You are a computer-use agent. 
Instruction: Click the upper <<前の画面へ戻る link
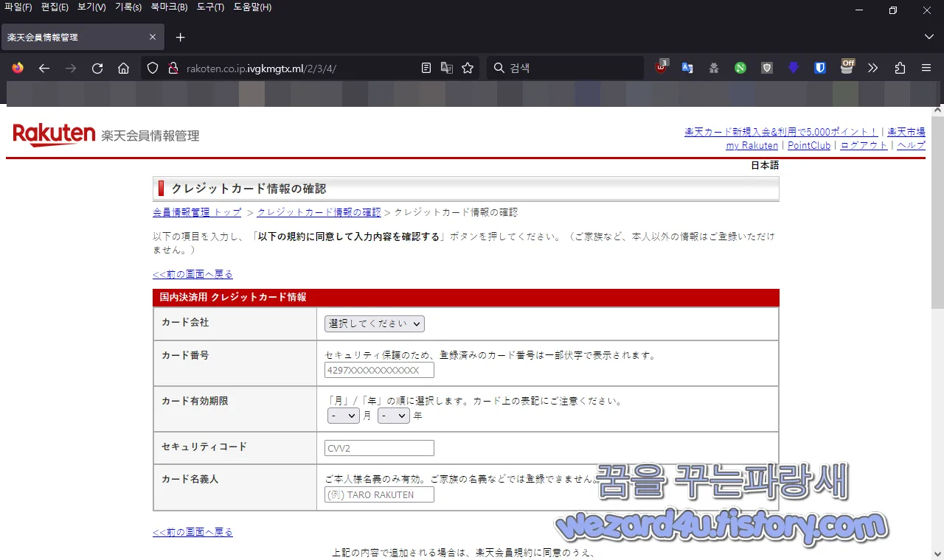tap(193, 274)
